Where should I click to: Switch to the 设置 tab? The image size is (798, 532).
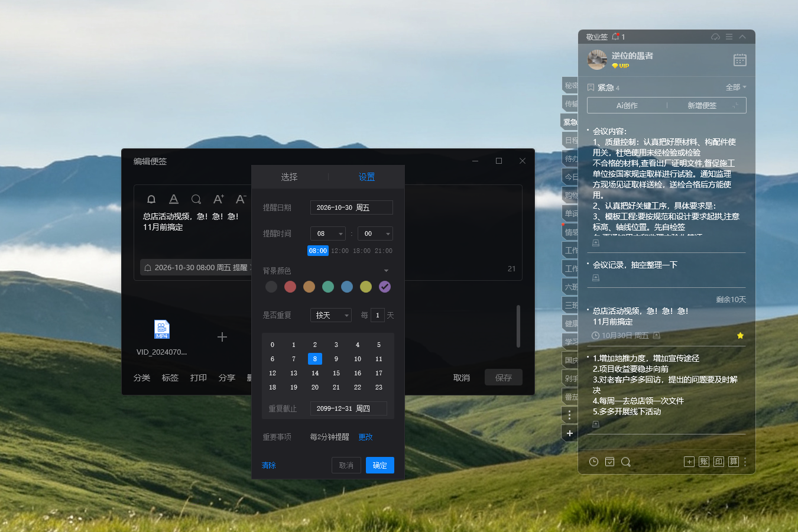[x=366, y=177]
